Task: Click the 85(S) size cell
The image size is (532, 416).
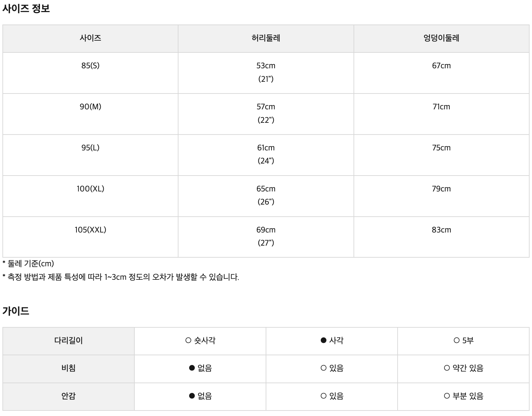Action: coord(90,66)
